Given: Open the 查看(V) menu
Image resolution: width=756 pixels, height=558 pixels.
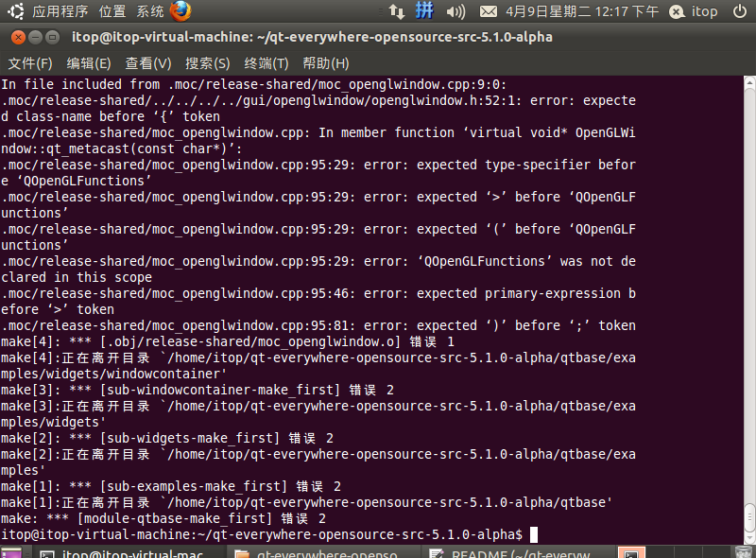Looking at the screenshot, I should click(x=148, y=63).
